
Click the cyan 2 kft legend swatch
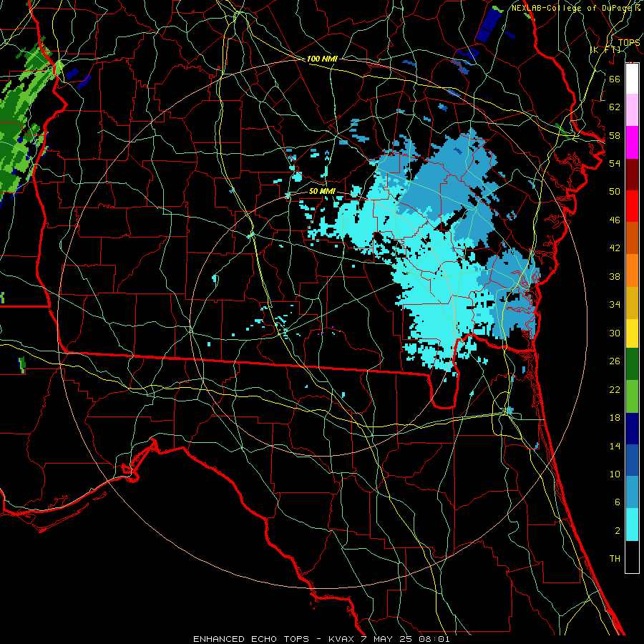(632, 525)
